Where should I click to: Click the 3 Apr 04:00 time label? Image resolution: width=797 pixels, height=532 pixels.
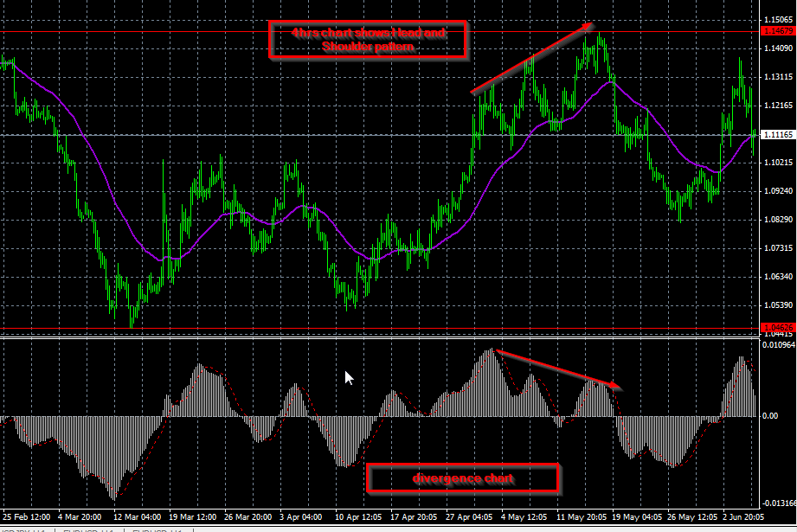click(300, 517)
